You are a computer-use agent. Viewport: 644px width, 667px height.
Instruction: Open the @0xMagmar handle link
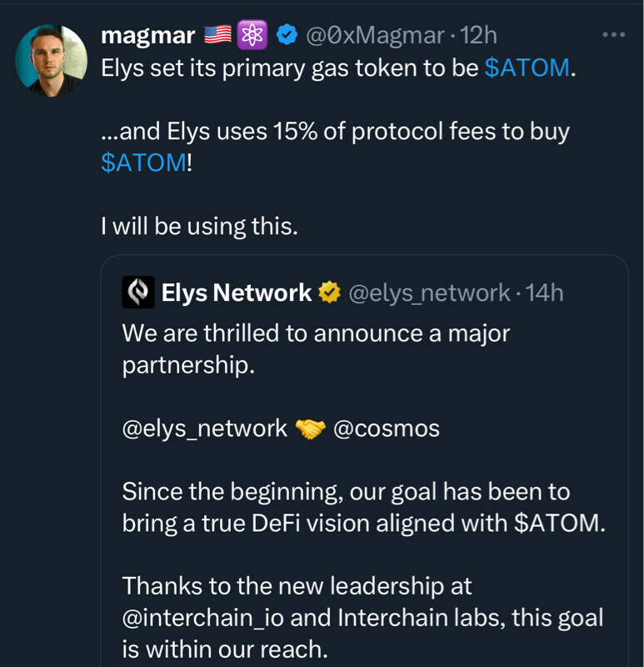(375, 35)
